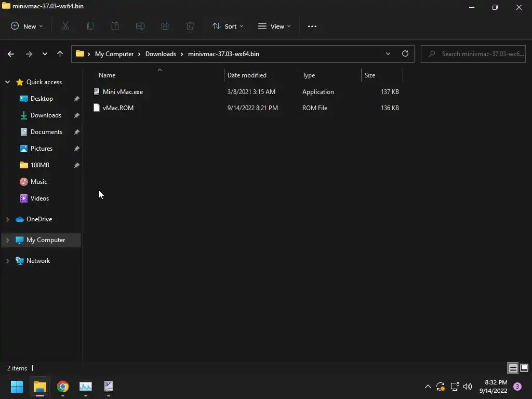Click the network display tray icon

(x=455, y=387)
